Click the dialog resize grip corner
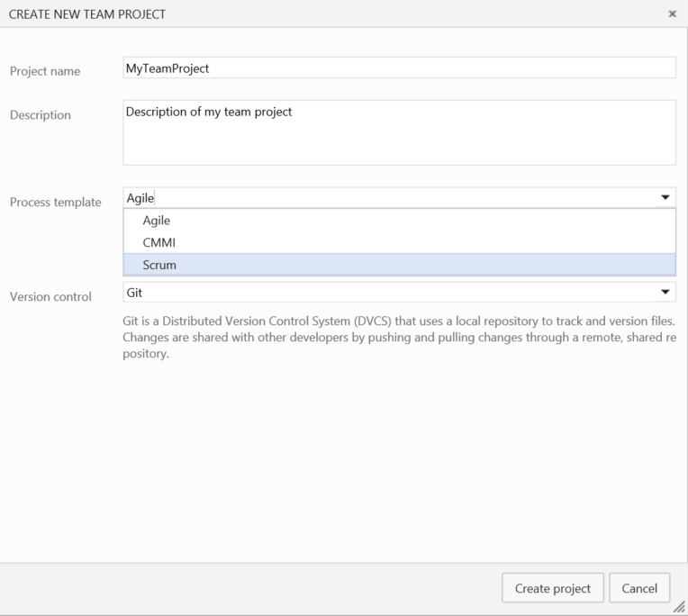This screenshot has width=688, height=616. [680, 609]
